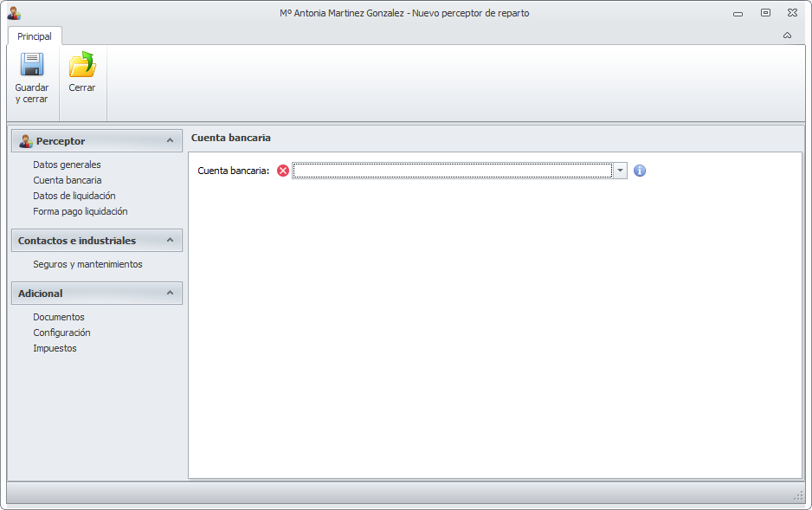The height and width of the screenshot is (510, 812).
Task: Click the blue info icon next to the combo box
Action: [x=640, y=171]
